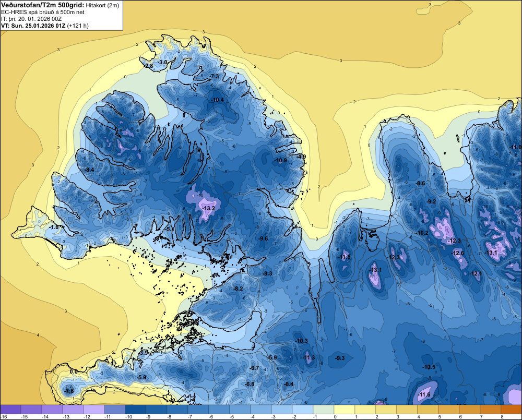Screen dimensions: 522x420
Task: Click the light blue legend swatch between -2 and -1
Action: coord(303,410)
